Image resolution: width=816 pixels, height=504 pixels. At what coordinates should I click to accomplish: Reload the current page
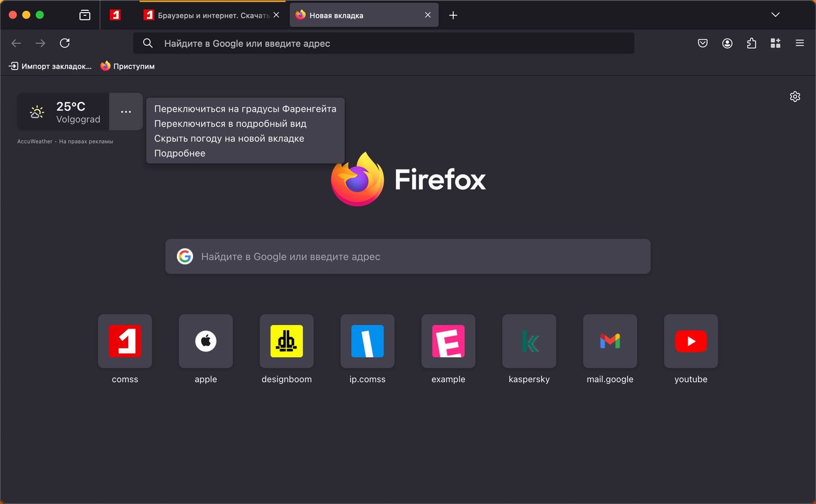click(x=65, y=43)
